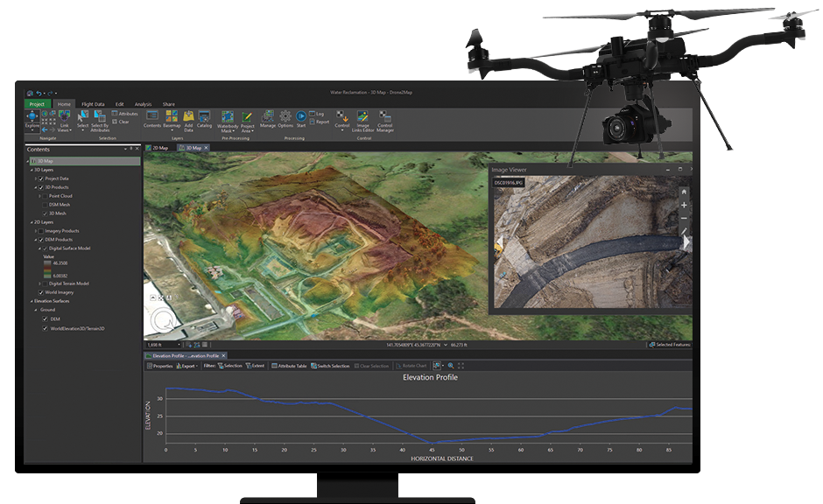Expand the Imagery Products group

coord(35,231)
